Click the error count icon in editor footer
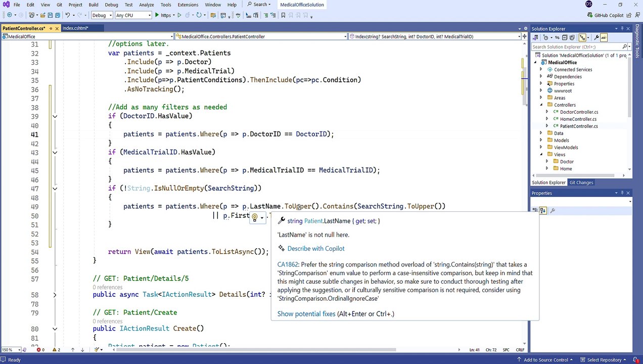 pyautogui.click(x=39, y=350)
